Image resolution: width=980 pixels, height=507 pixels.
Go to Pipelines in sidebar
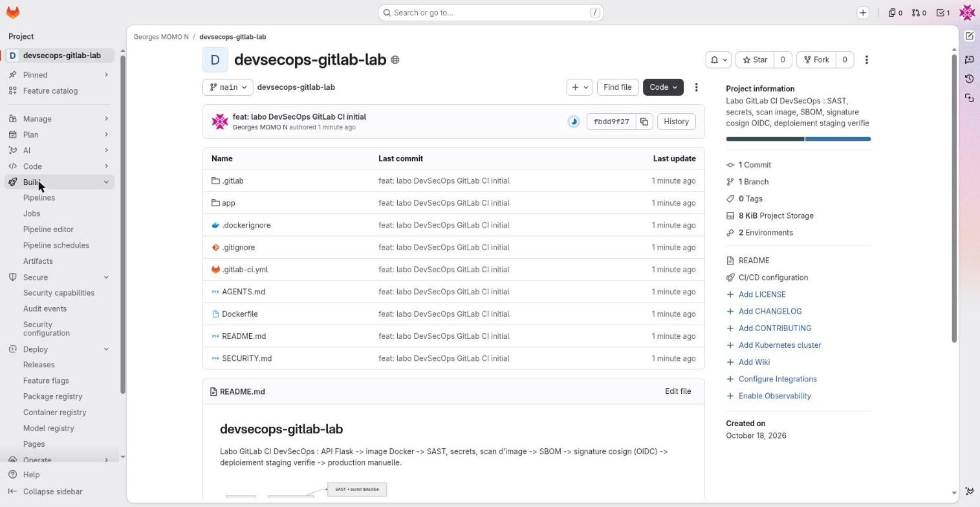(x=39, y=198)
